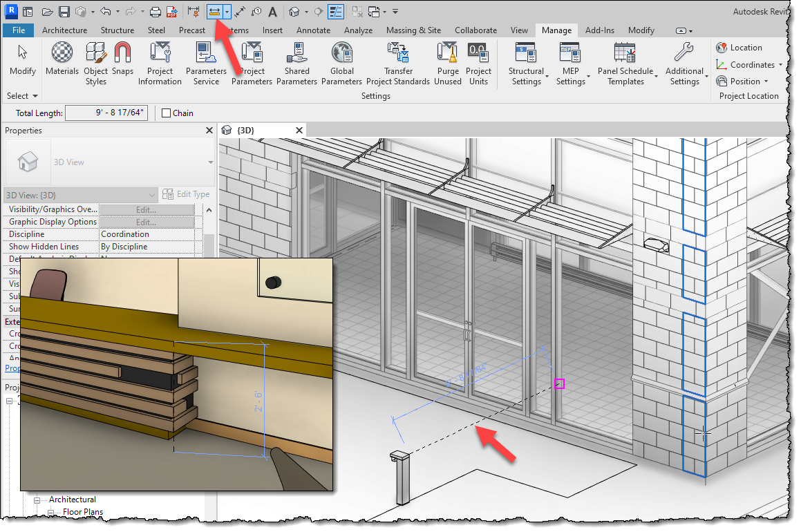This screenshot has width=801, height=532.
Task: Click the Edit Type button
Action: coord(186,194)
